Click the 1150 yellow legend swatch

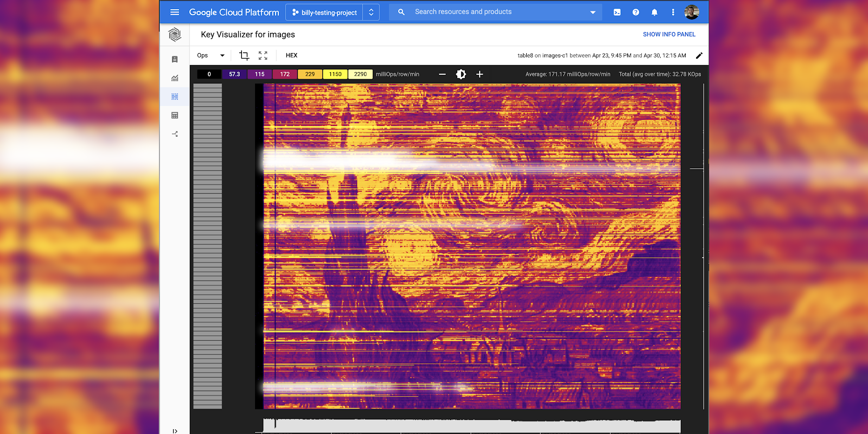[x=335, y=74]
